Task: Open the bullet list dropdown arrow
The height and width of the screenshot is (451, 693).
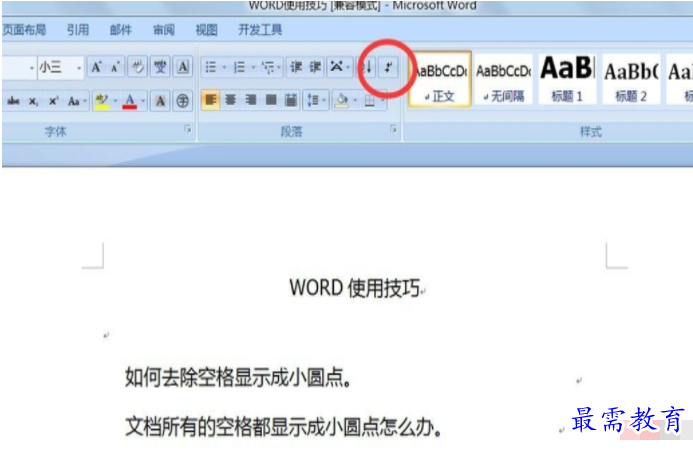Action: [x=224, y=67]
